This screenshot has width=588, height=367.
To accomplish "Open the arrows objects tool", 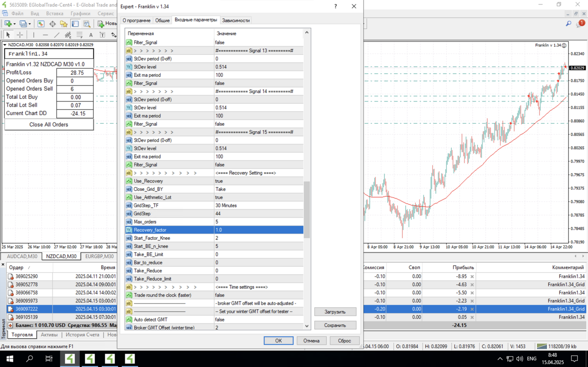I will coord(113,35).
